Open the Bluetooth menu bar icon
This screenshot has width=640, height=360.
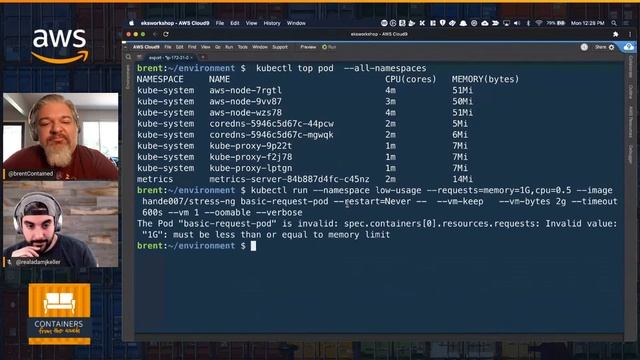pos(528,23)
